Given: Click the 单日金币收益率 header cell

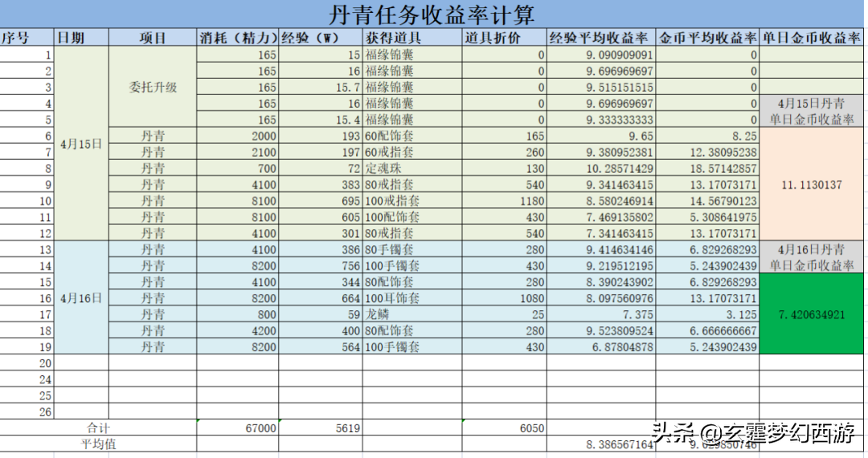Looking at the screenshot, I should (x=812, y=38).
